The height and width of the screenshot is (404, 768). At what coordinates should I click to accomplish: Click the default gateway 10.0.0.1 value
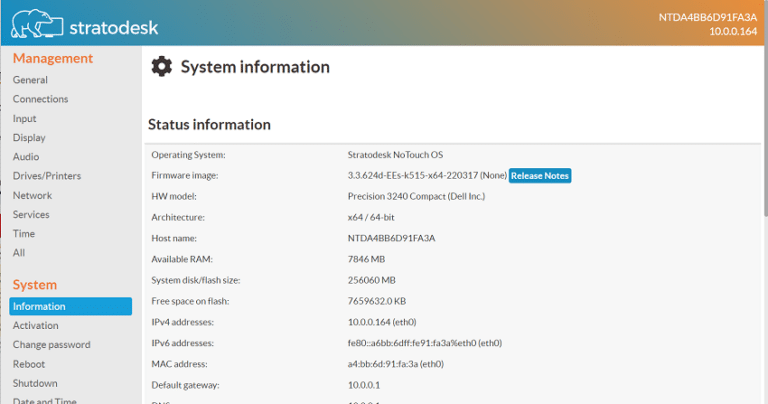click(x=364, y=385)
